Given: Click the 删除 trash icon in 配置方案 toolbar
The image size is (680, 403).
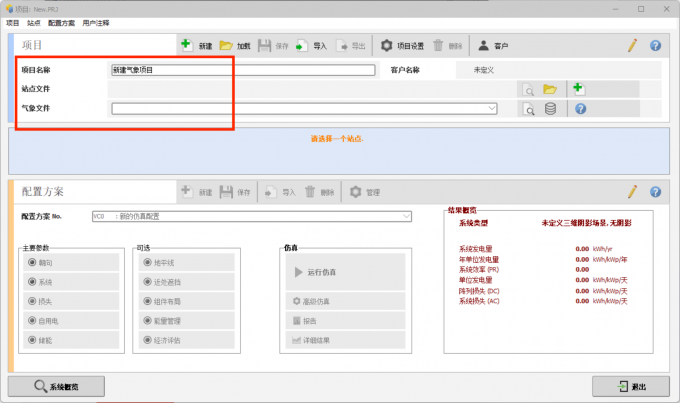Looking at the screenshot, I should click(x=310, y=192).
